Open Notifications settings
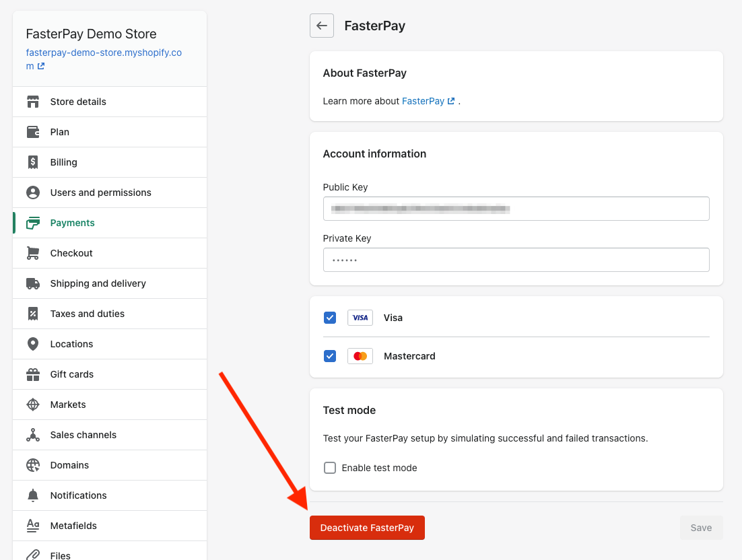The image size is (742, 560). click(110, 495)
